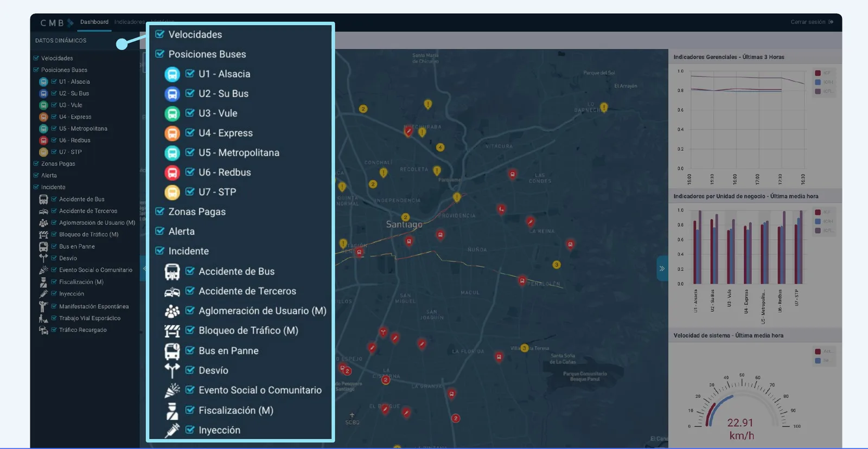
Task: Click the Evento Social o Comunitario icon in left sidebar
Action: pyautogui.click(x=43, y=270)
